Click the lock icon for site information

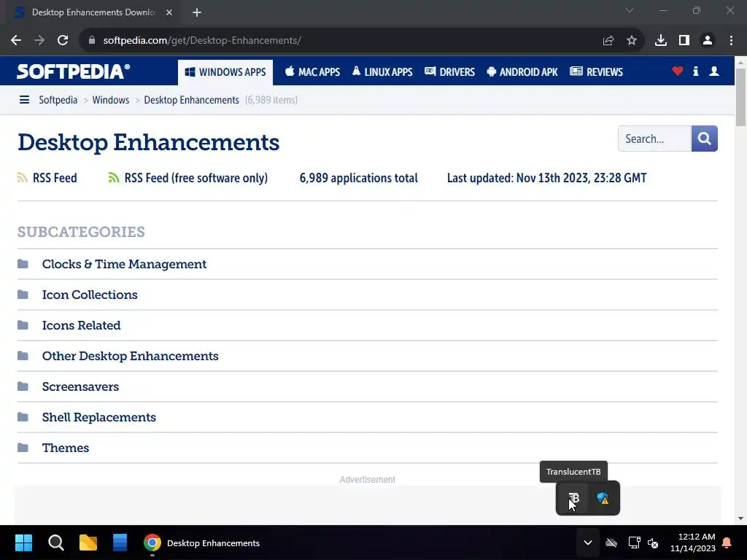(x=92, y=41)
